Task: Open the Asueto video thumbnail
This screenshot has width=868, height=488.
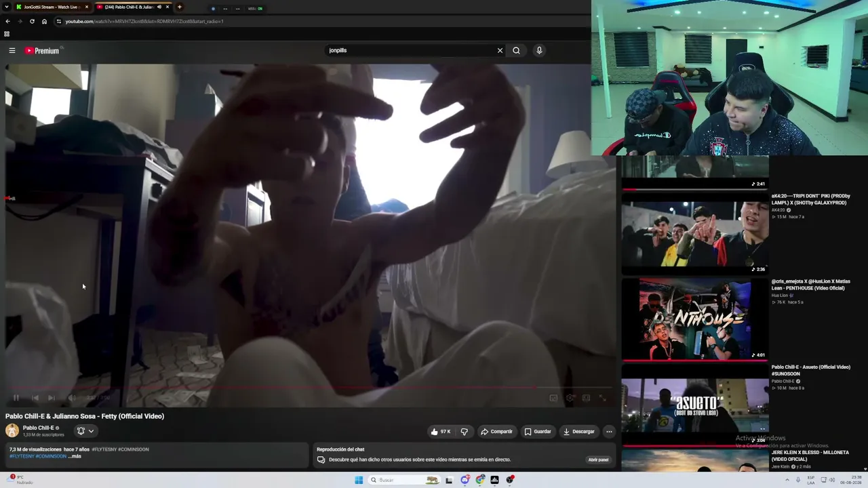Action: coord(695,406)
